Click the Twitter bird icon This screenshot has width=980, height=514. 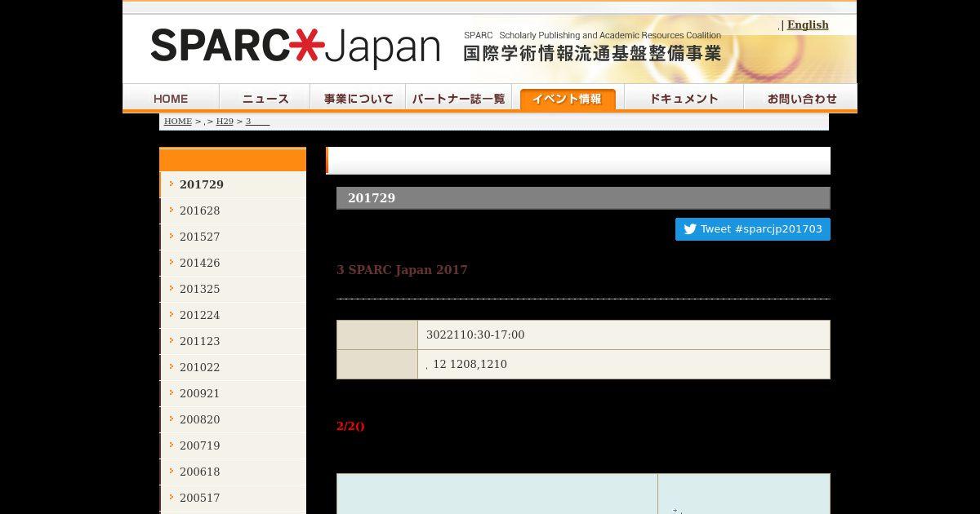[x=690, y=229]
